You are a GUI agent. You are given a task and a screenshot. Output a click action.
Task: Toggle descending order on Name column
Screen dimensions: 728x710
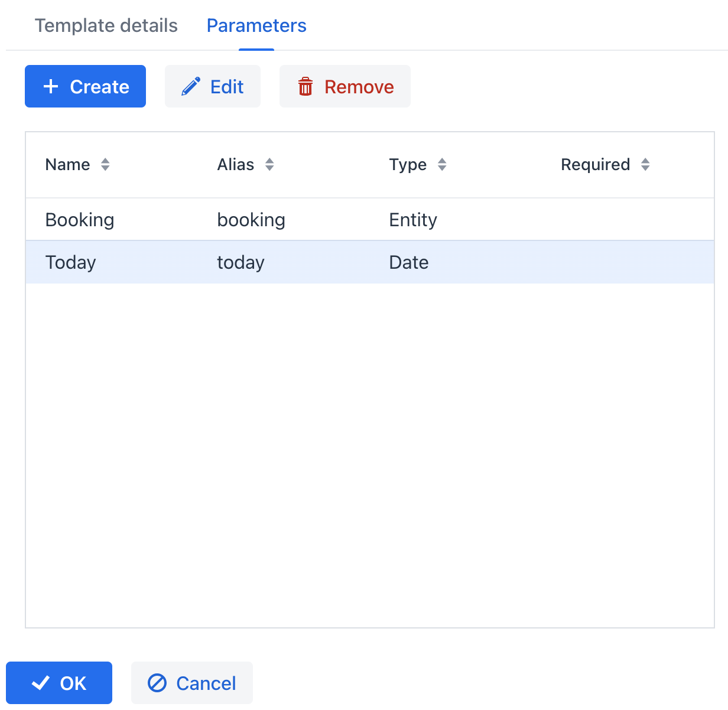point(105,168)
